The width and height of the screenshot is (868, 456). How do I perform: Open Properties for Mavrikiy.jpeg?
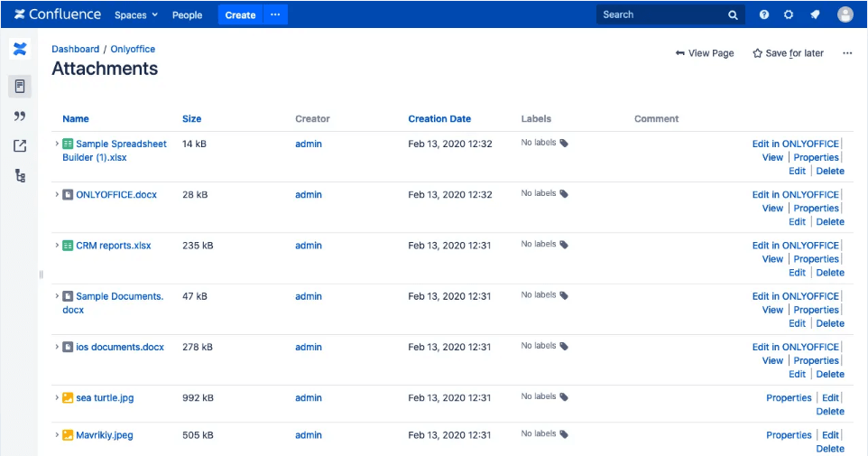pos(789,435)
